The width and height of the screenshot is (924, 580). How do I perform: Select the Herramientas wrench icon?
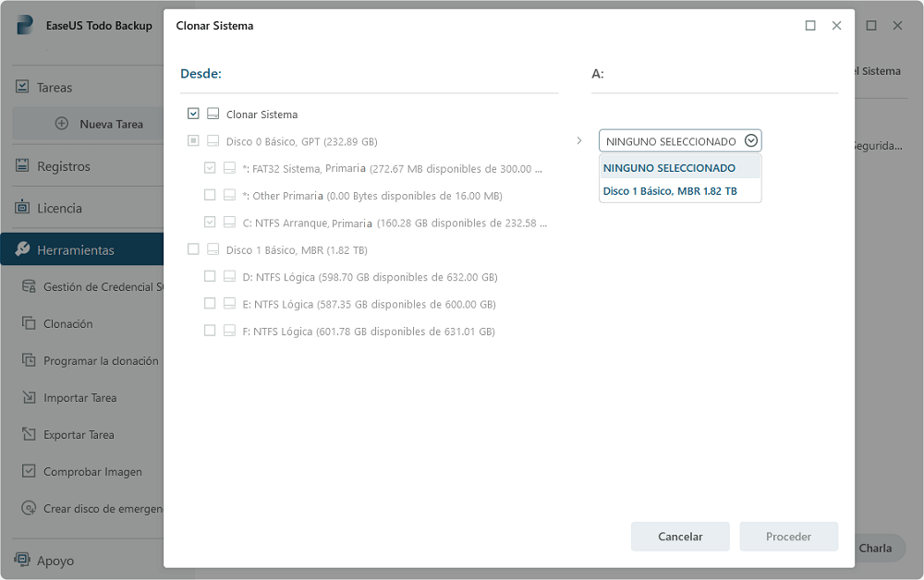click(x=22, y=250)
